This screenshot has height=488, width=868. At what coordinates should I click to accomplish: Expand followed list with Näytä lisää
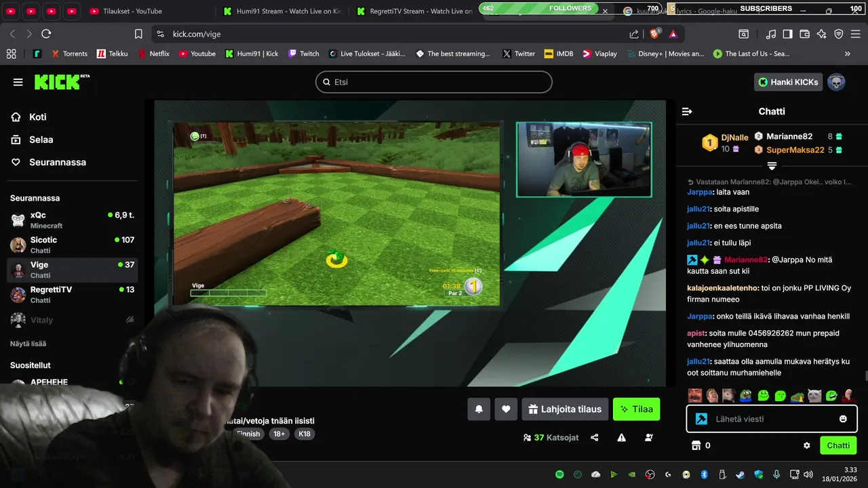pos(28,344)
